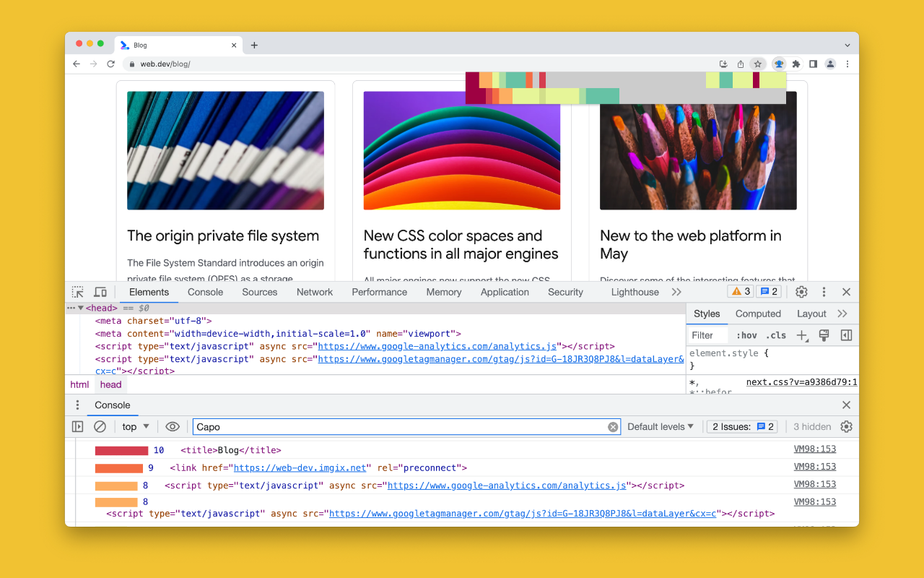The width and height of the screenshot is (924, 578).
Task: Open the top JavaScript context dropdown
Action: pyautogui.click(x=136, y=426)
